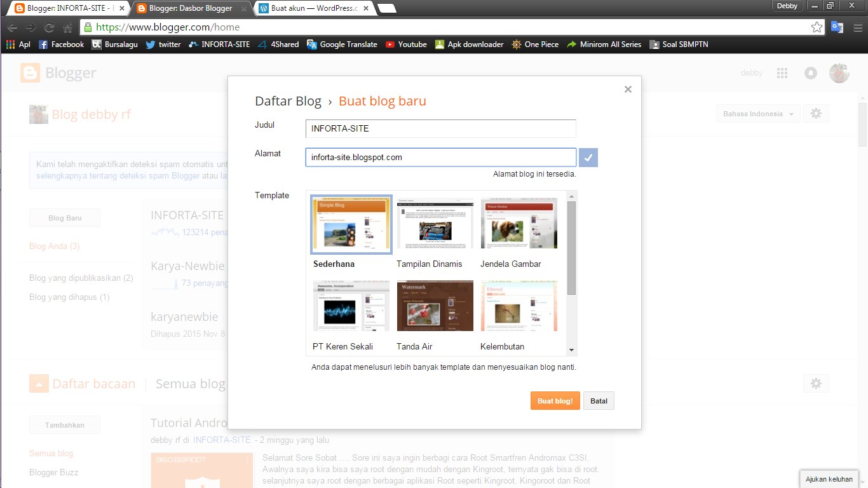The image size is (868, 488).
Task: Open Blog yang dipublikasikan (2) link
Action: point(81,278)
